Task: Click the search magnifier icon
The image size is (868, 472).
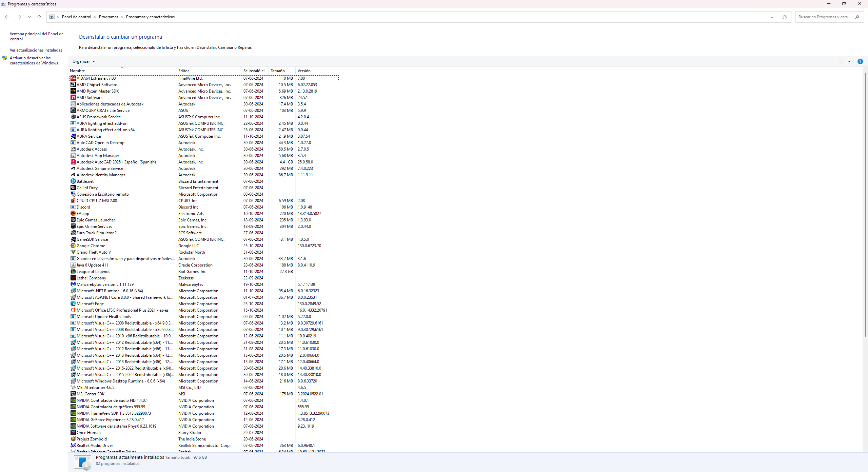Action: 857,17
